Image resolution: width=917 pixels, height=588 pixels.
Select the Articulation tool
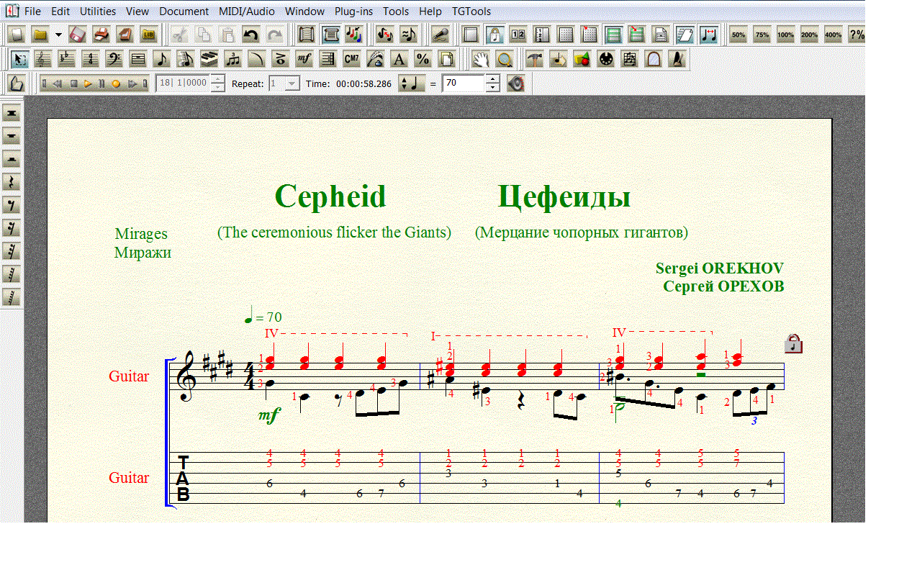[x=280, y=59]
